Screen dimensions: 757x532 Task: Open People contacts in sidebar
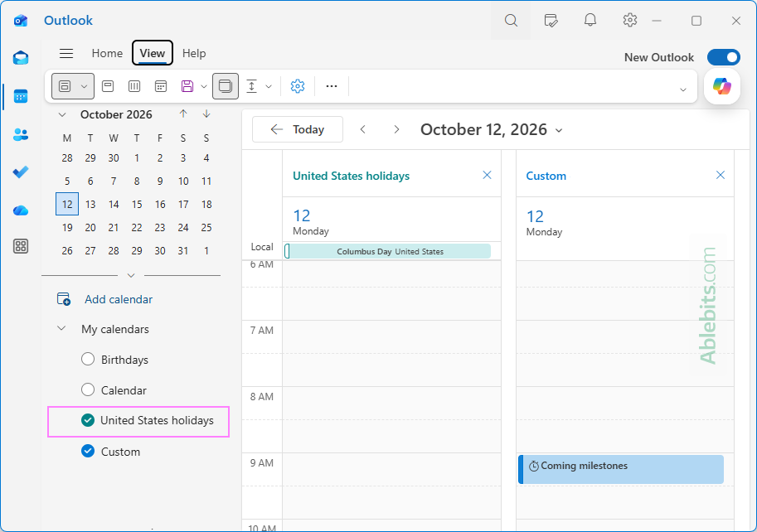[21, 134]
